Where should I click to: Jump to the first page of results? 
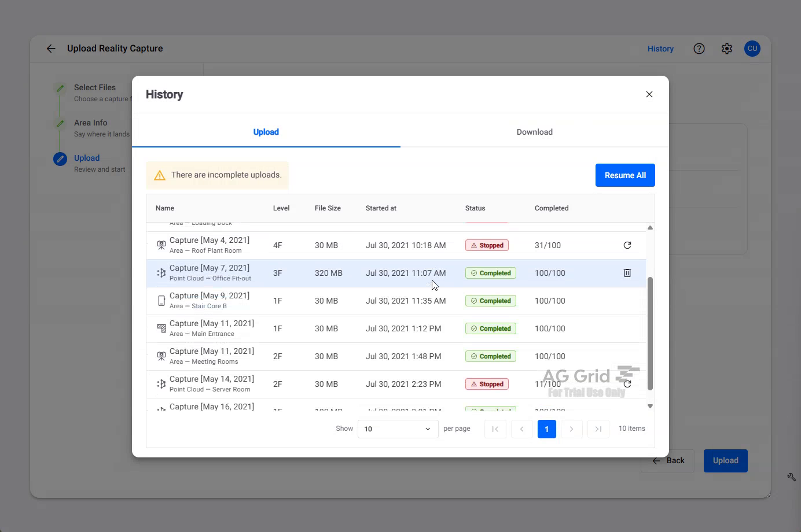495,429
